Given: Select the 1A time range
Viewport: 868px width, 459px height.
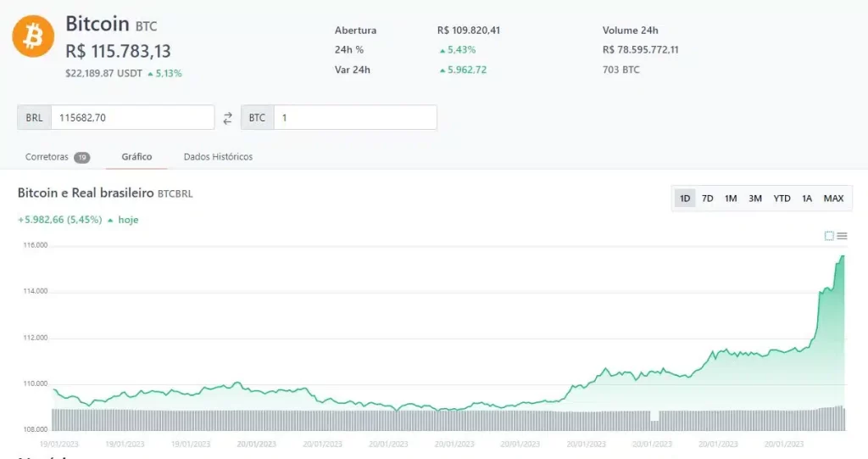Looking at the screenshot, I should click(807, 199).
